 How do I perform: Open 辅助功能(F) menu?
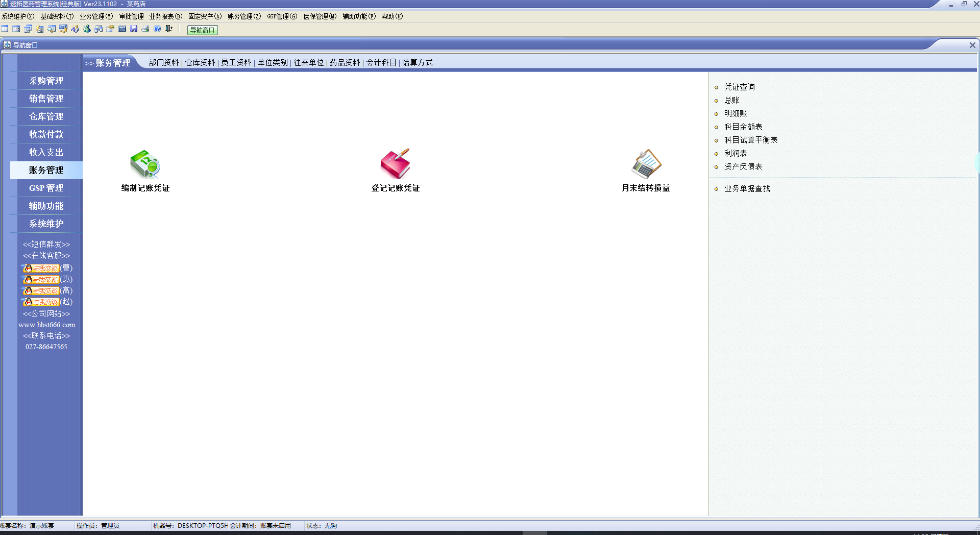[359, 16]
